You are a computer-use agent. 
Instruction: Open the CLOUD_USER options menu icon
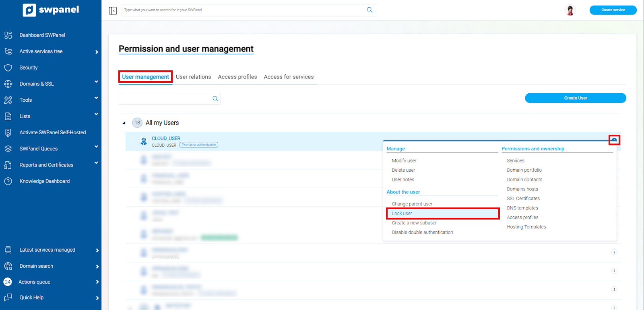614,140
